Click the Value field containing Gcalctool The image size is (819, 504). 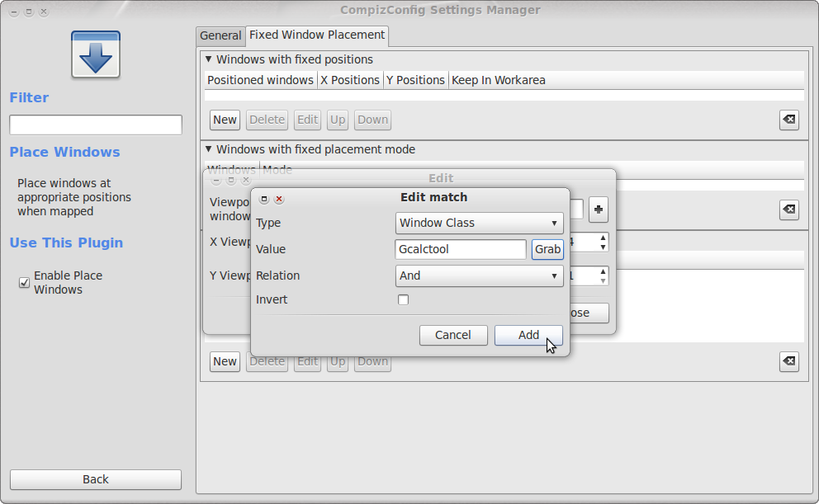click(461, 249)
